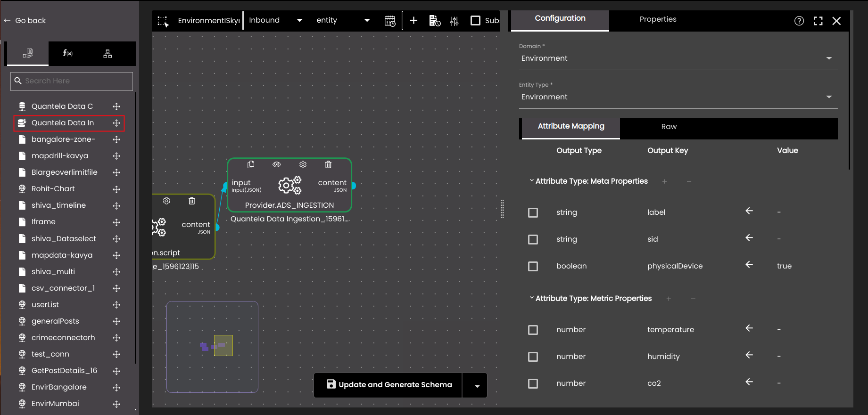The image size is (868, 415).
Task: Click move handle beside Rohit-Chart
Action: pos(116,189)
